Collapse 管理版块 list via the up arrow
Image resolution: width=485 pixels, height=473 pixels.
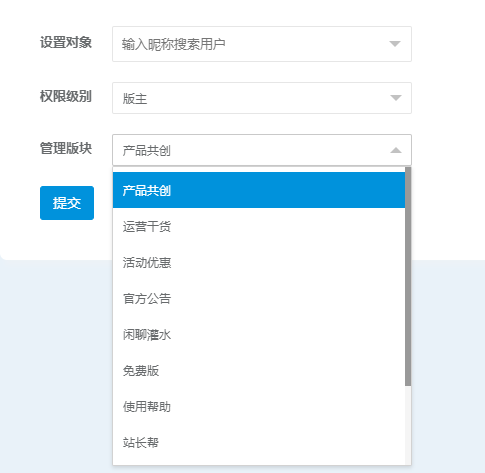pos(396,150)
